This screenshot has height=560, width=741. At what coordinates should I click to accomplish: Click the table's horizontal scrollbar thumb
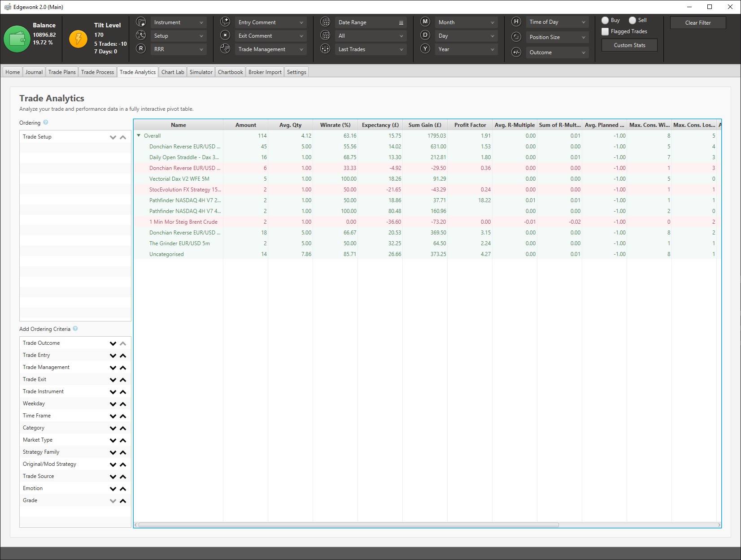tap(349, 525)
